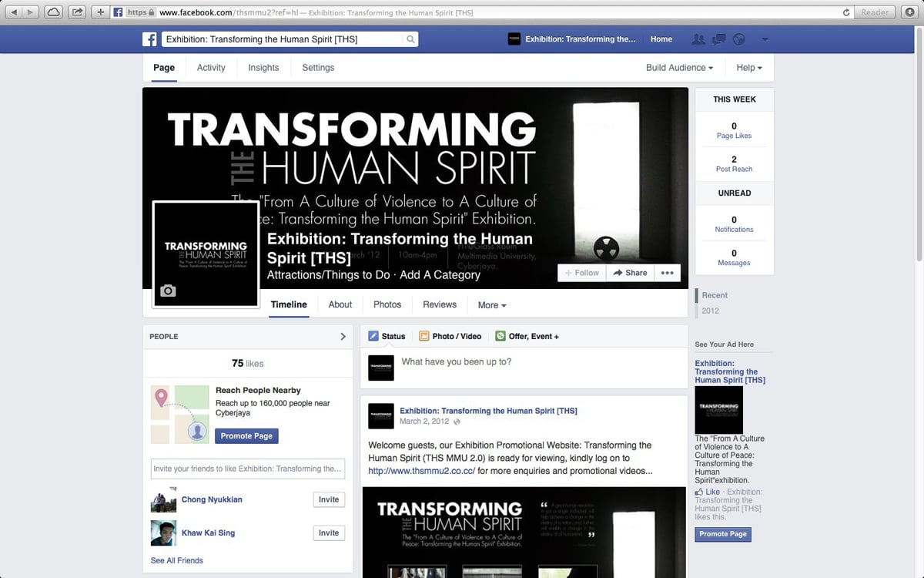This screenshot has width=924, height=578.
Task: Click Home link in top bar
Action: point(661,39)
